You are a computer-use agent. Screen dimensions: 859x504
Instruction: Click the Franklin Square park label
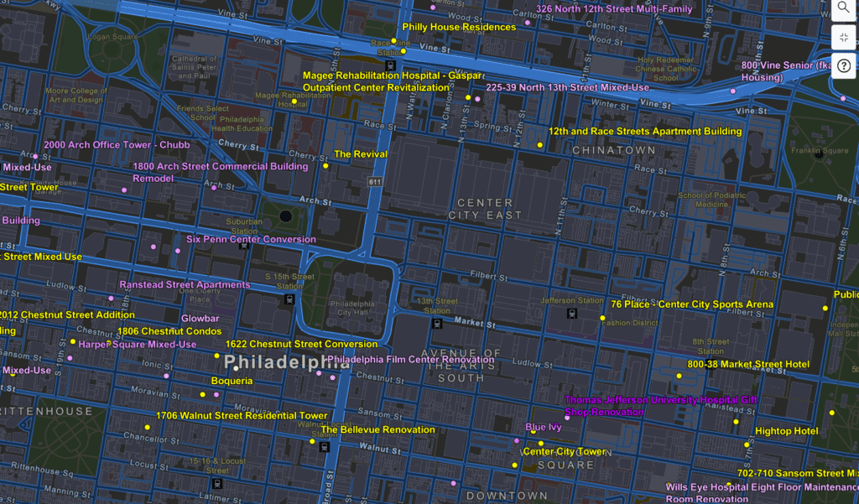pyautogui.click(x=820, y=150)
